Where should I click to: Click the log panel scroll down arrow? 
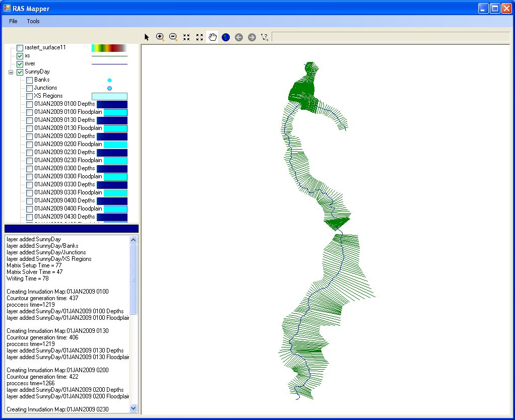click(134, 408)
